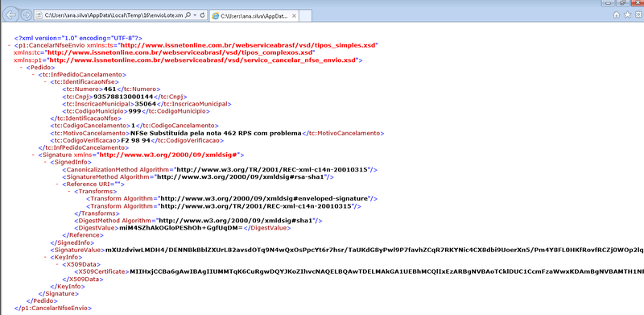The image size is (644, 315).
Task: Click the closing /Pedido tag
Action: point(42,301)
